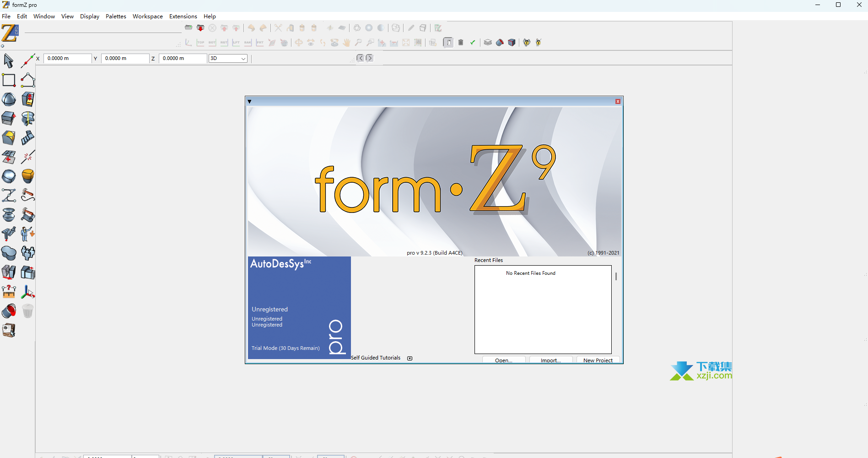This screenshot has height=458, width=868.
Task: Click the paint bucket material toolbar icon
Action: (500, 43)
